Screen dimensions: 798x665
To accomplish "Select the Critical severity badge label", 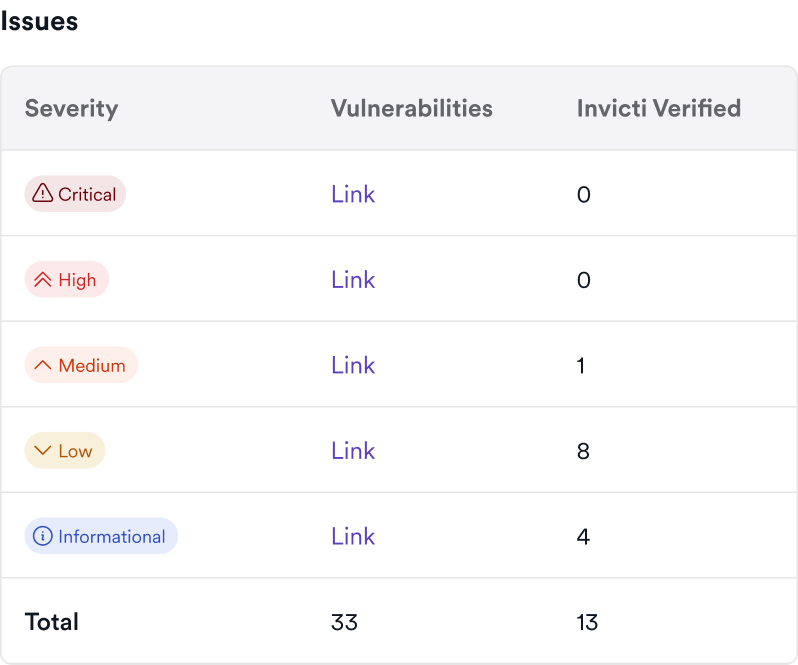I will [87, 194].
